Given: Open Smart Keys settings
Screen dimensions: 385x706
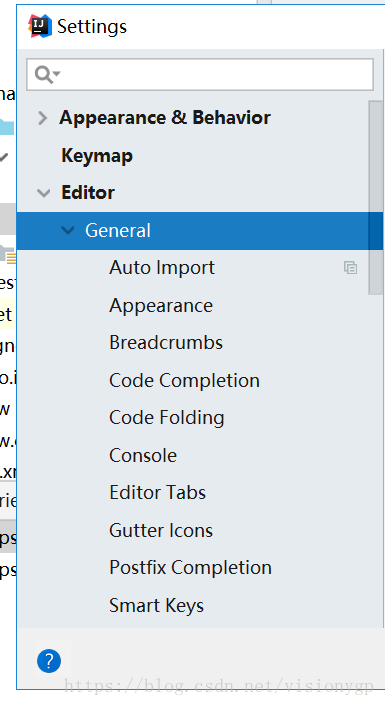Looking at the screenshot, I should point(156,606).
